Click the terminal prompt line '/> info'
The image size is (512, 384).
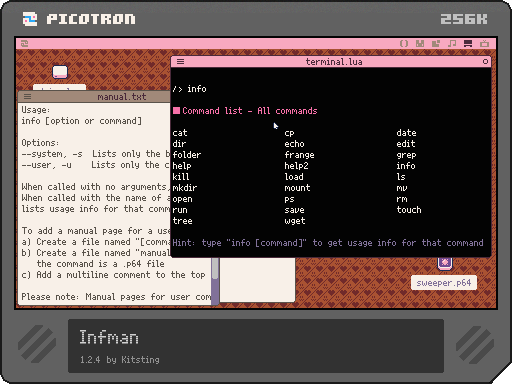click(x=189, y=89)
